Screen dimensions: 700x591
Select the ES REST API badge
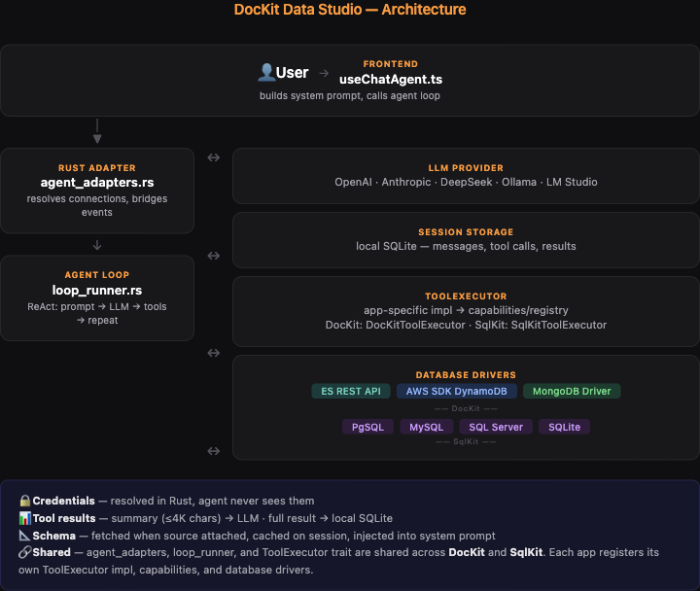click(351, 391)
